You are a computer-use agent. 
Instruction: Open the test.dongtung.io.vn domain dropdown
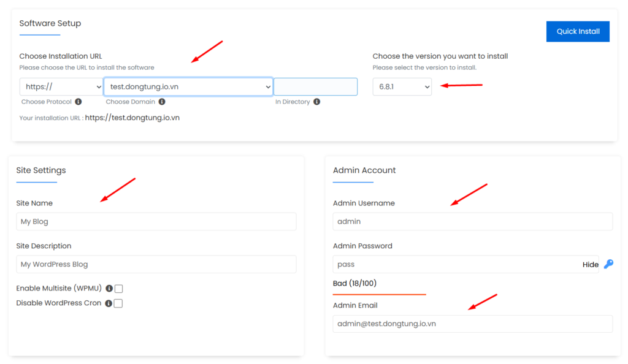(x=188, y=87)
